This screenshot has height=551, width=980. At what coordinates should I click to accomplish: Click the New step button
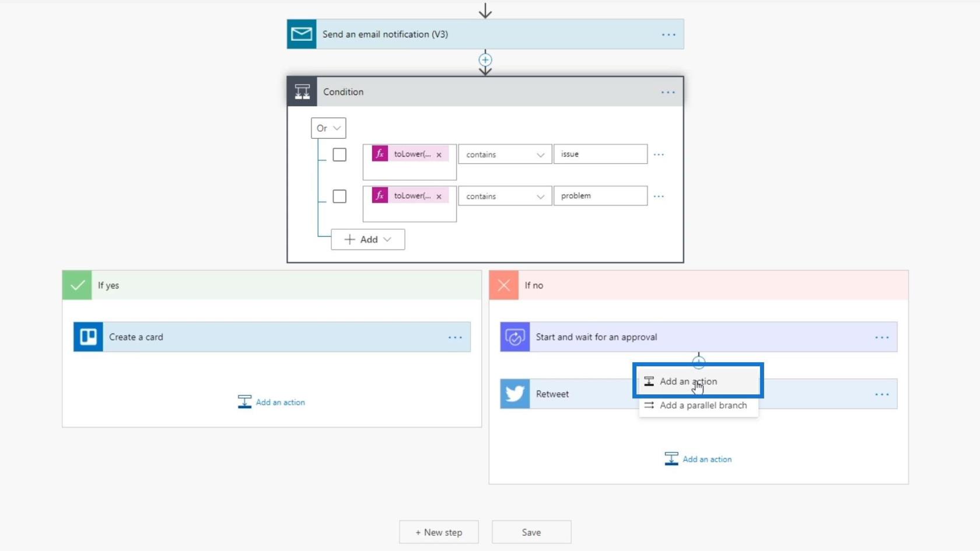pyautogui.click(x=439, y=532)
